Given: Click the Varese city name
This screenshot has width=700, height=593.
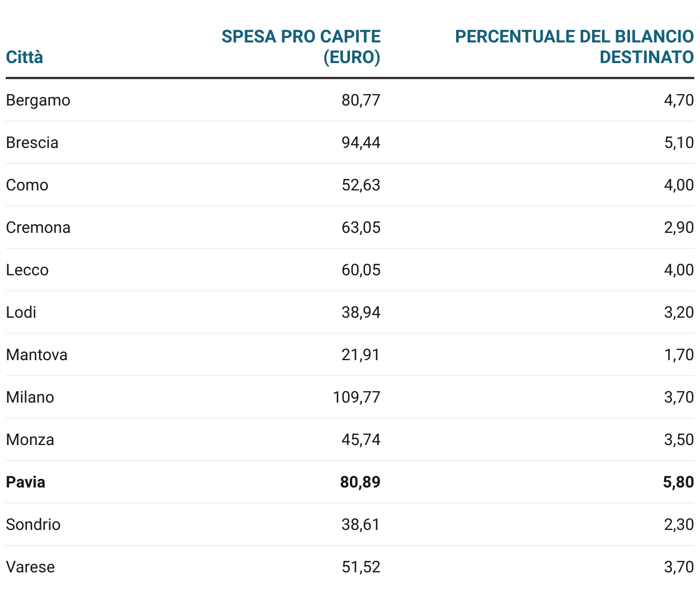Looking at the screenshot, I should coord(30,567).
